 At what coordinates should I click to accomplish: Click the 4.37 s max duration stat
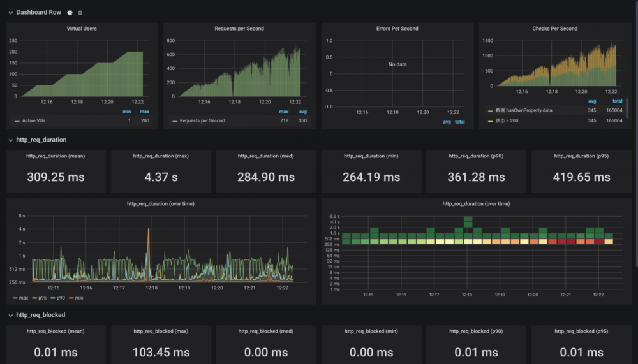(x=161, y=177)
